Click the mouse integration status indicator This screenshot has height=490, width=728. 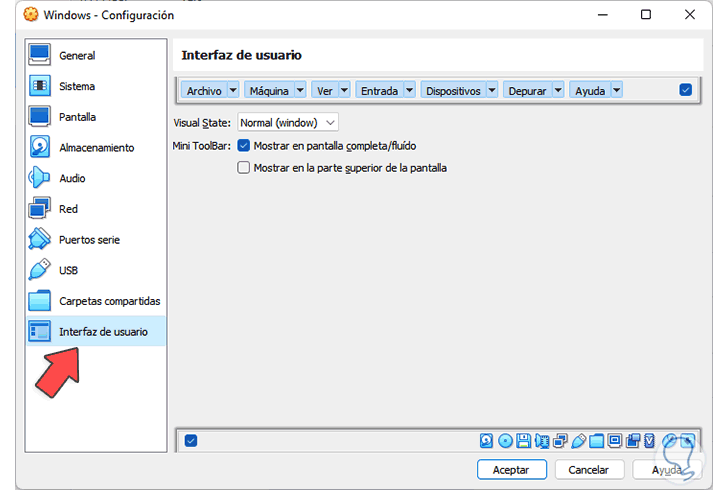click(670, 440)
